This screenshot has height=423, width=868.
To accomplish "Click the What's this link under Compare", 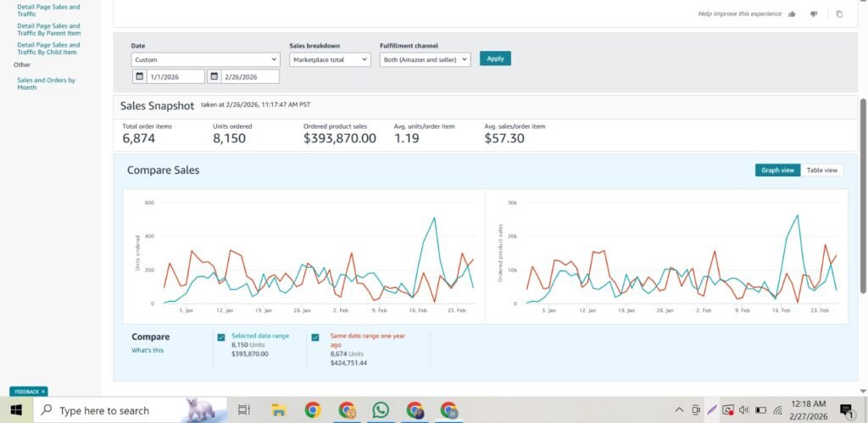I will (147, 350).
